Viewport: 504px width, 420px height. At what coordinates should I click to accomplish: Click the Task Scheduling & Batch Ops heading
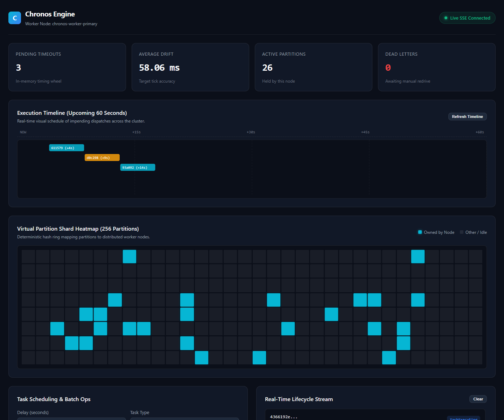[x=54, y=399]
